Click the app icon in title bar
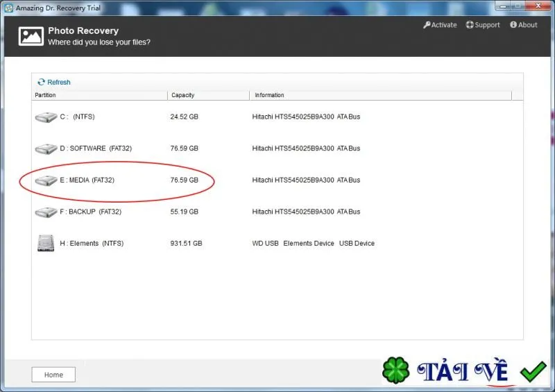Screen dimensions: 555x392 [9, 8]
